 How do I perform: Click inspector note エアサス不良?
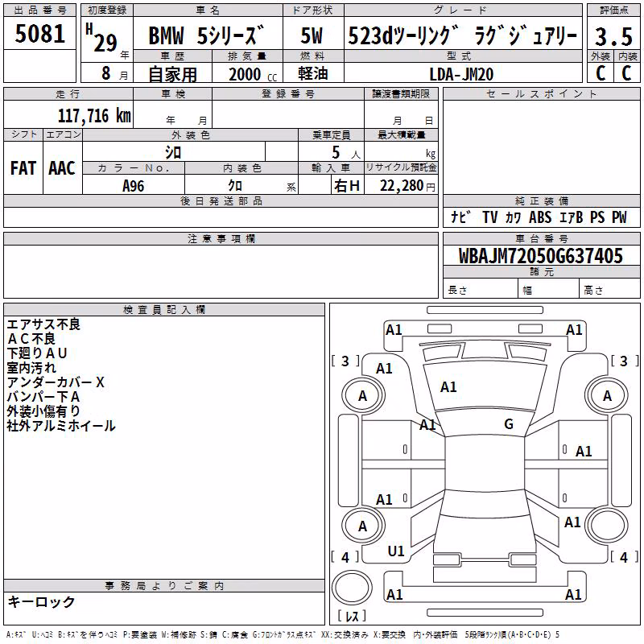pyautogui.click(x=43, y=324)
